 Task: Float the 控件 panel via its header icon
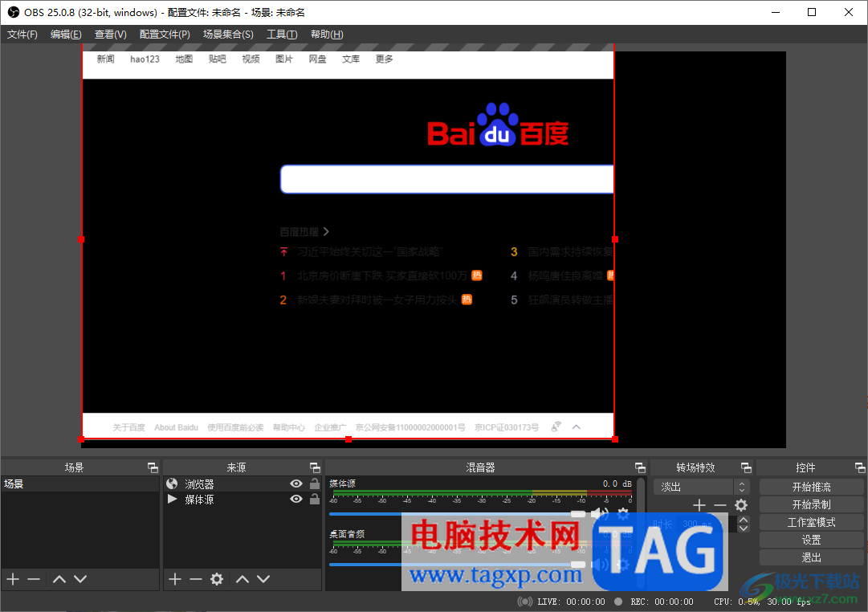click(860, 468)
